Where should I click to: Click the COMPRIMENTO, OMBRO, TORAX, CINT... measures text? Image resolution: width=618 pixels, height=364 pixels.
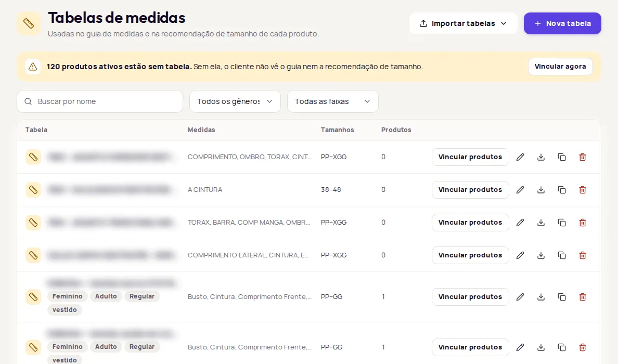click(250, 157)
